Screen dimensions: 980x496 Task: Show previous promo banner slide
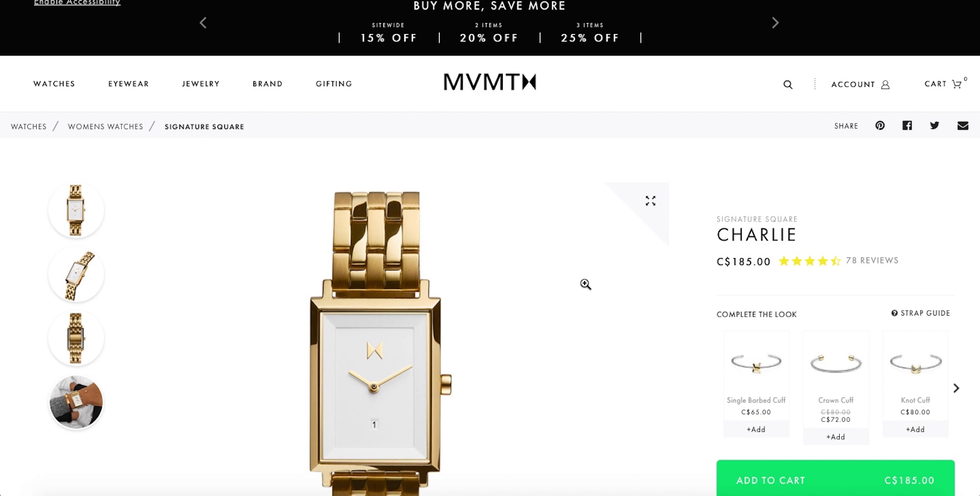[203, 23]
